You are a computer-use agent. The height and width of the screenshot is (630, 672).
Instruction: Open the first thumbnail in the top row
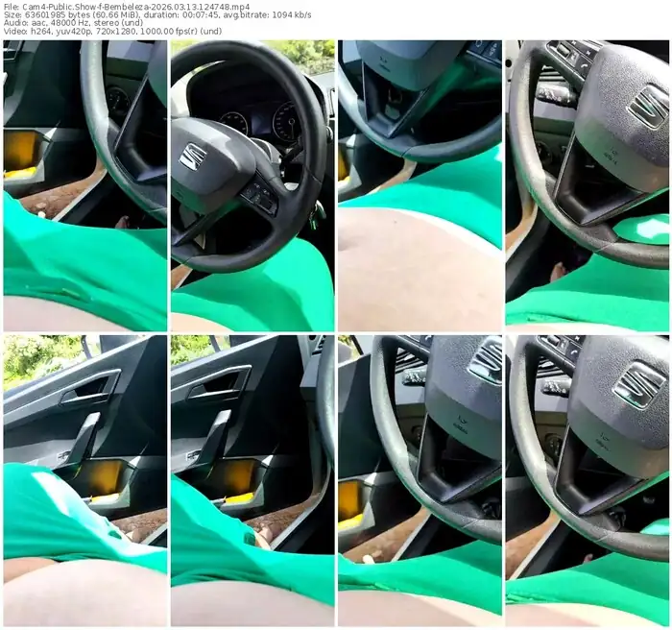[x=84, y=185]
